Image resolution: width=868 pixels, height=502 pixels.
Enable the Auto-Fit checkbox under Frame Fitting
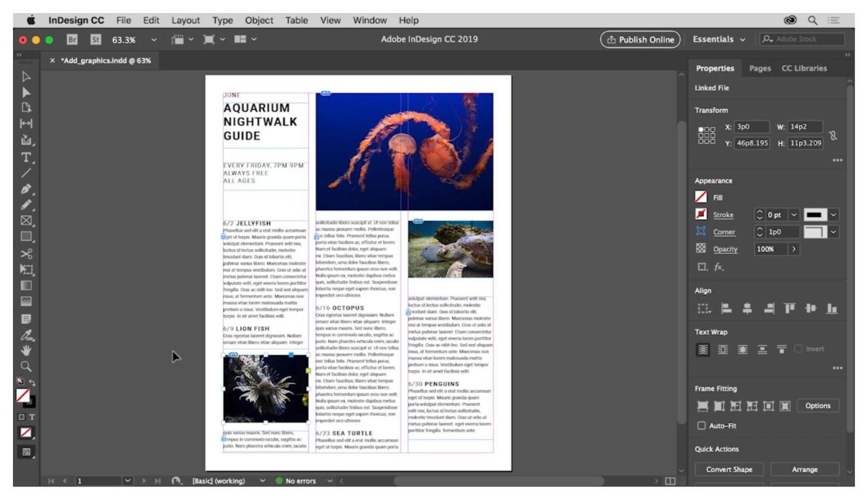pyautogui.click(x=702, y=426)
